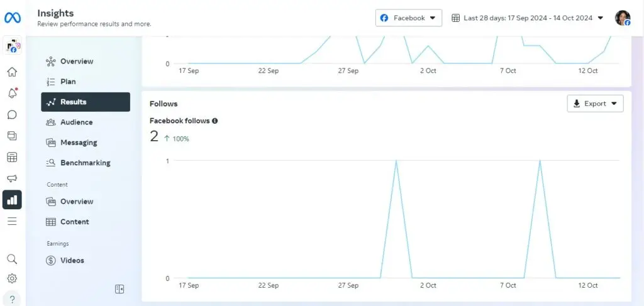Click the Meta logo icon
The image size is (644, 306).
click(13, 18)
